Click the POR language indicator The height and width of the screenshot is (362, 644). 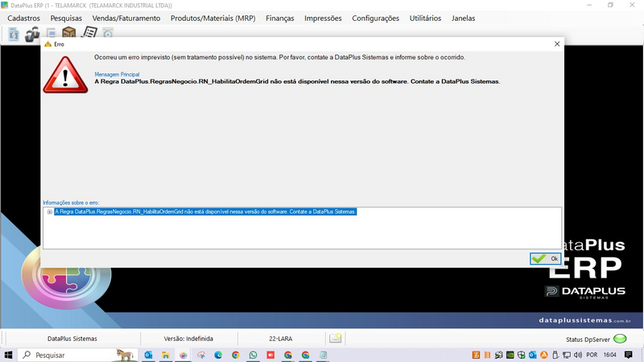coord(592,355)
